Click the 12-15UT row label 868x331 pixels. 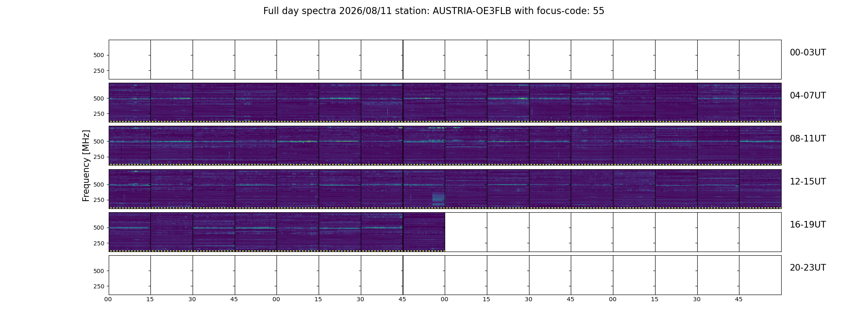pos(808,182)
